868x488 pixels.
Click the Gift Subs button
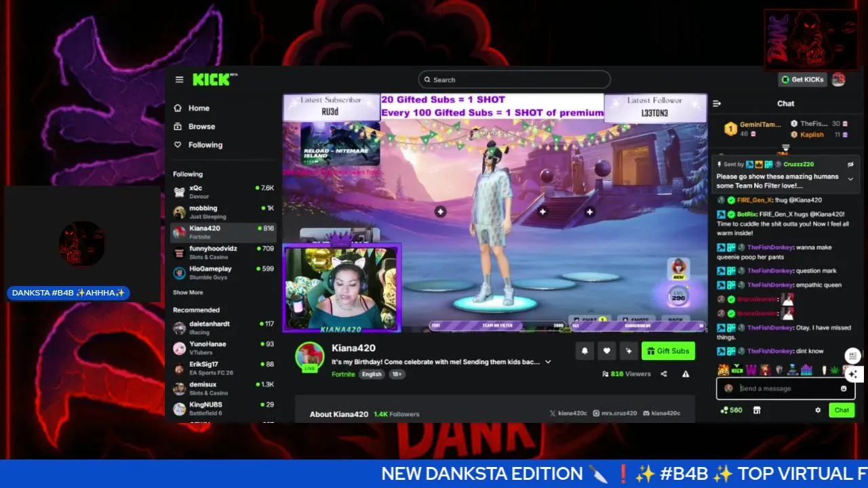click(668, 350)
